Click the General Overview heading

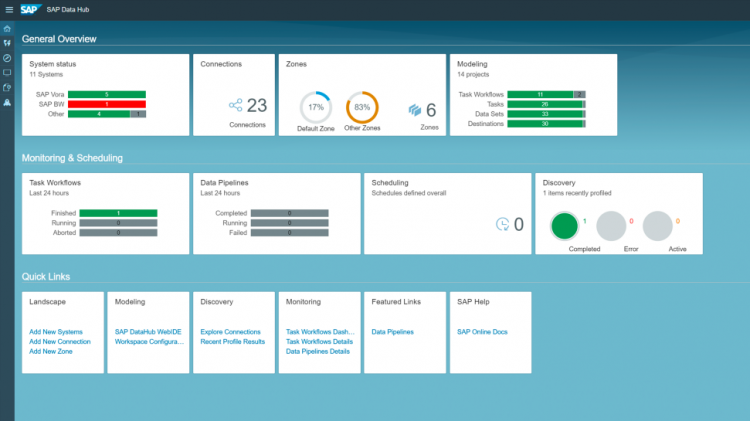[x=59, y=39]
